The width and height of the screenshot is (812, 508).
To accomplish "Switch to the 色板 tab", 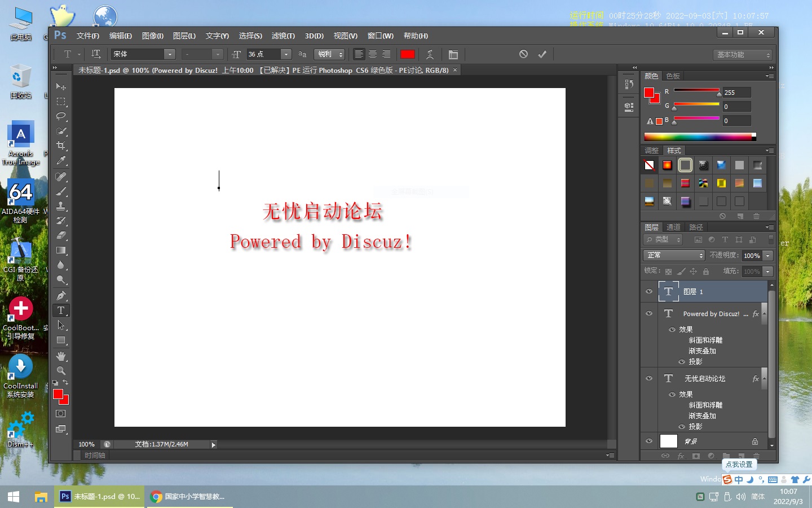I will (x=673, y=76).
